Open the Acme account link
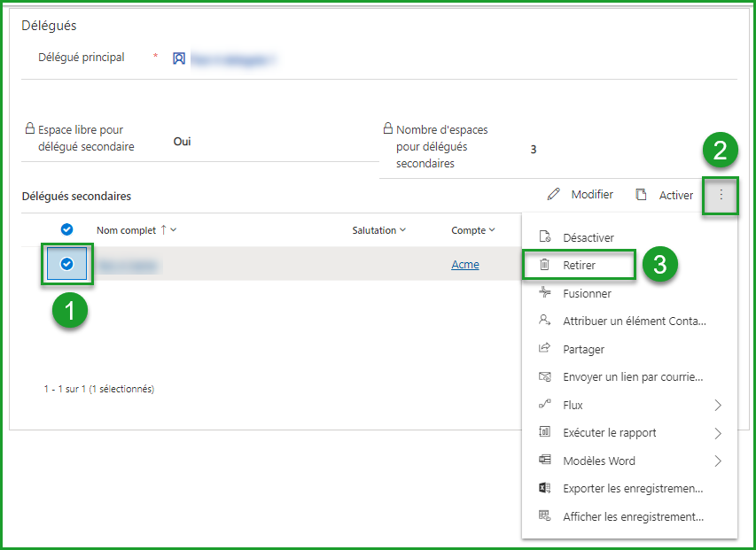 [464, 265]
